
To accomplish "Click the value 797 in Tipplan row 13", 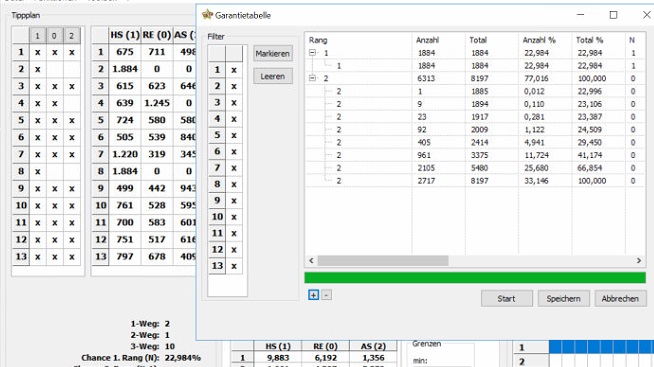I will click(125, 257).
